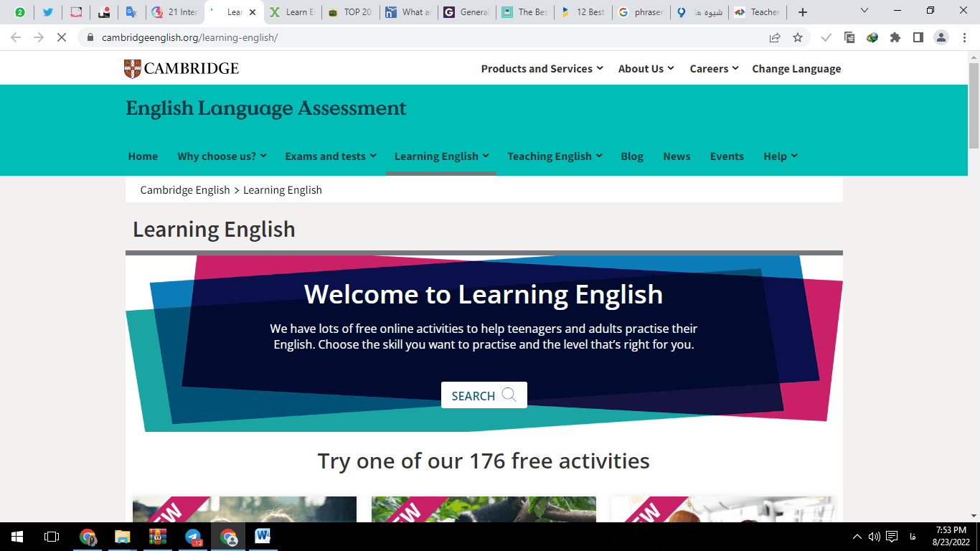Screen dimensions: 980x551
Task: Click the Cambridge logo in the header
Action: [x=181, y=69]
